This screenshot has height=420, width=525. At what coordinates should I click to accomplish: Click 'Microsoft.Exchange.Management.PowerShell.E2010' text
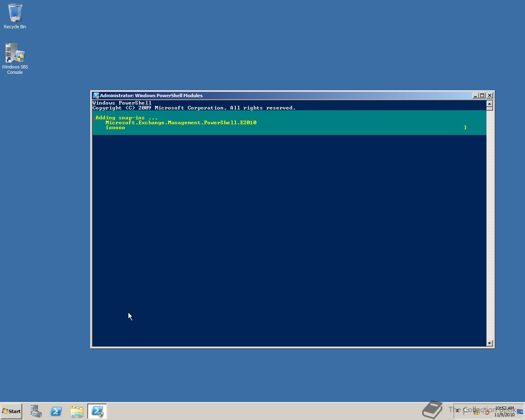click(x=181, y=123)
